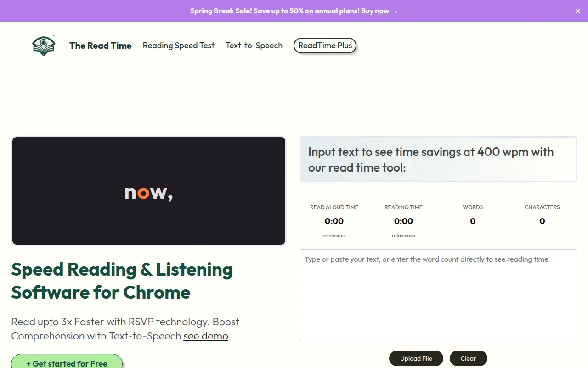The height and width of the screenshot is (368, 588).
Task: Click the Characters count value
Action: click(542, 221)
